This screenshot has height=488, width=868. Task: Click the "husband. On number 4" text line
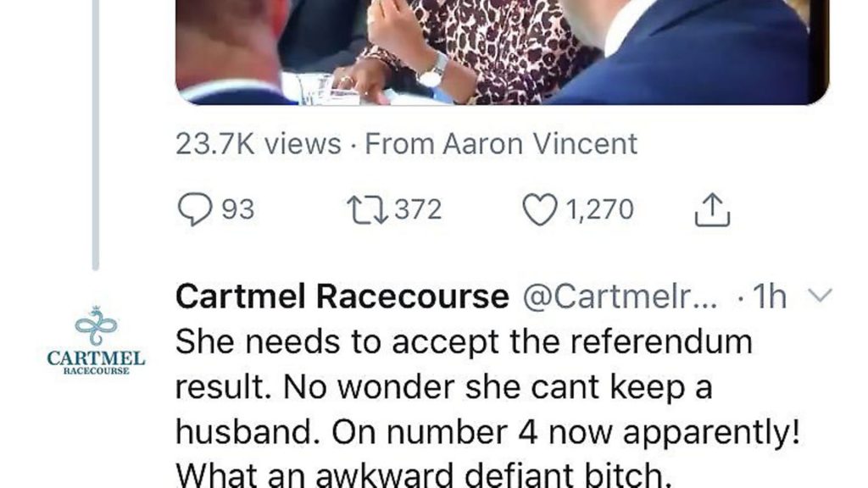(357, 432)
